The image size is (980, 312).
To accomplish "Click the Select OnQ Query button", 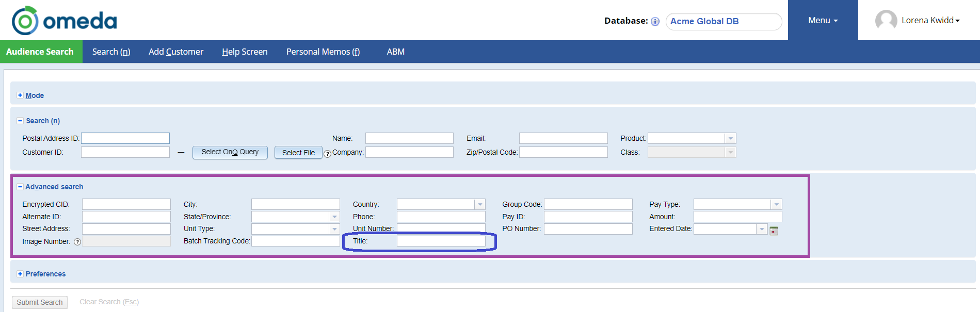I will pos(230,152).
